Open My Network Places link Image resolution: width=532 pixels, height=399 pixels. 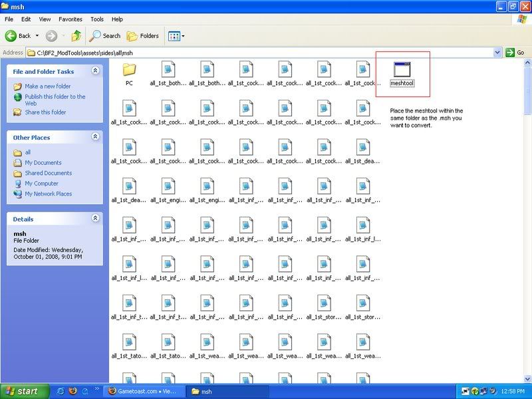(49, 194)
